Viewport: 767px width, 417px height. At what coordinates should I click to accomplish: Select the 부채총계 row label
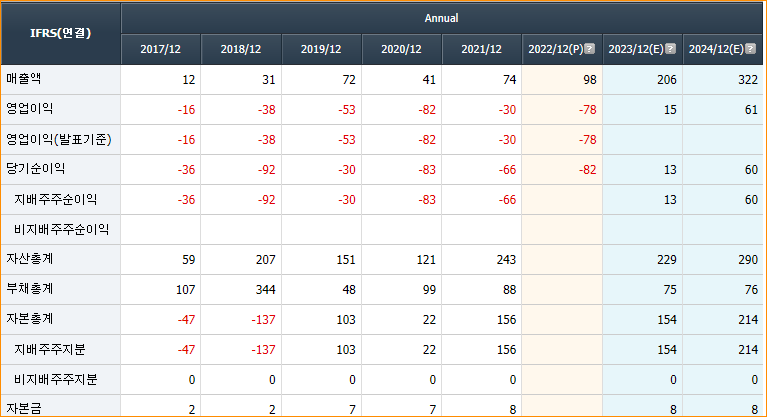click(29, 289)
